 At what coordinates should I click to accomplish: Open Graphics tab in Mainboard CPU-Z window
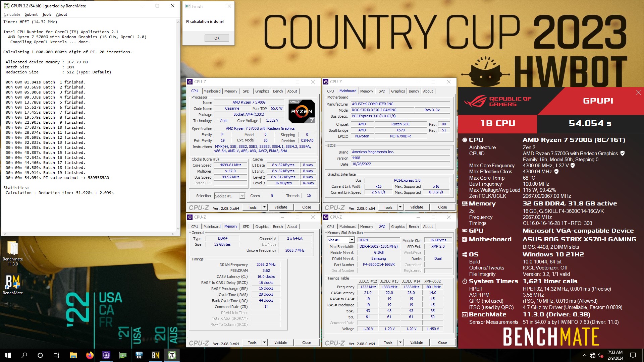[x=398, y=91]
